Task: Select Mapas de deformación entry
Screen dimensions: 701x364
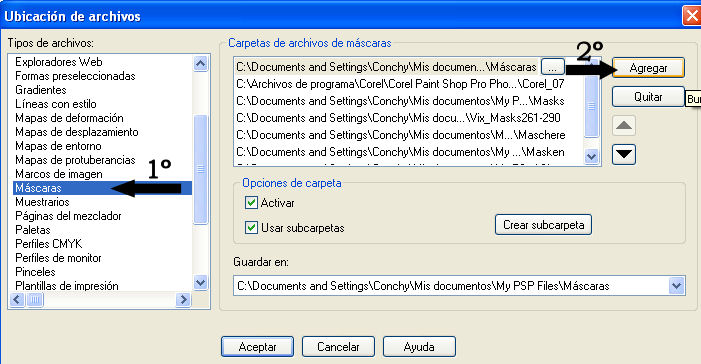Action: coord(69,118)
